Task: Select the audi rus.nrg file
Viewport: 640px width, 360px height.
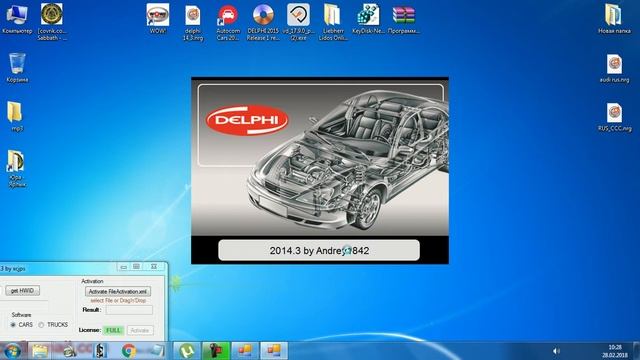Action: [614, 69]
